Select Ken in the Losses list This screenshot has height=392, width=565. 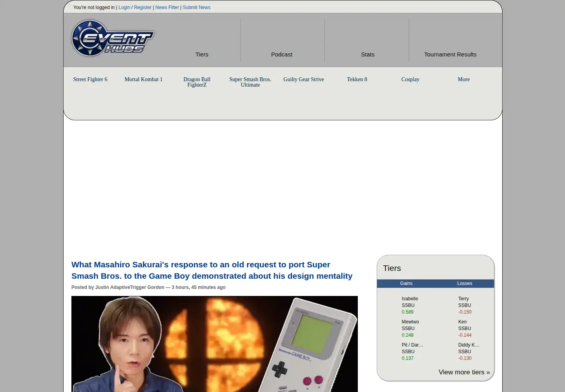(x=462, y=322)
